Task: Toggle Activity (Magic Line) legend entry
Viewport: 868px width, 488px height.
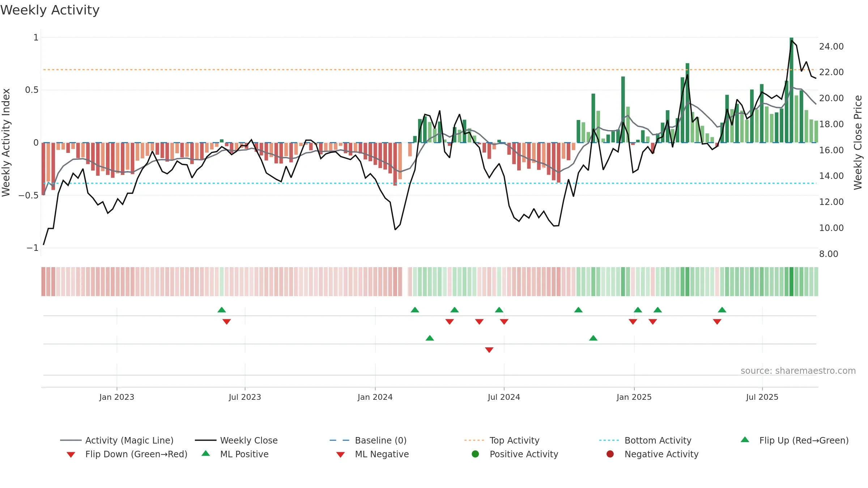Action: coord(117,440)
